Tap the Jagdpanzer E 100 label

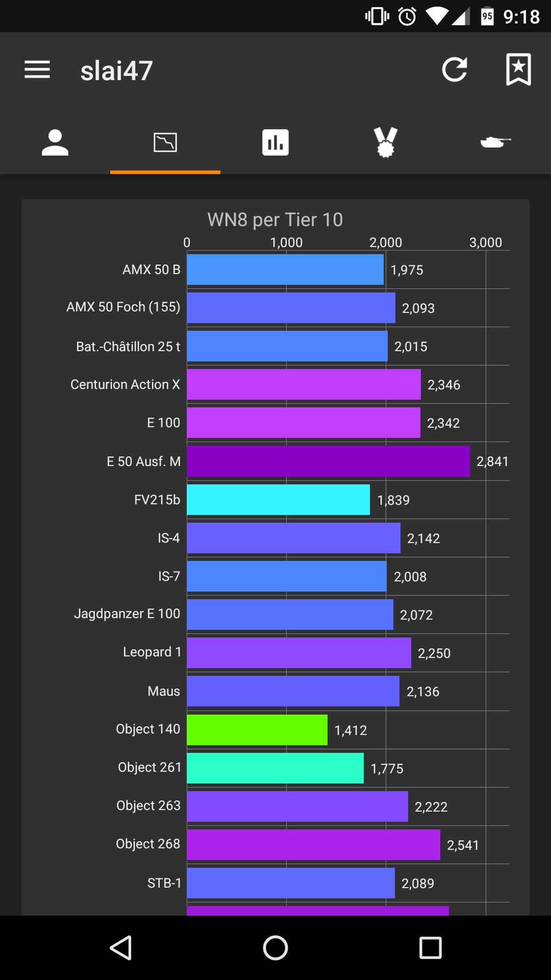point(127,614)
